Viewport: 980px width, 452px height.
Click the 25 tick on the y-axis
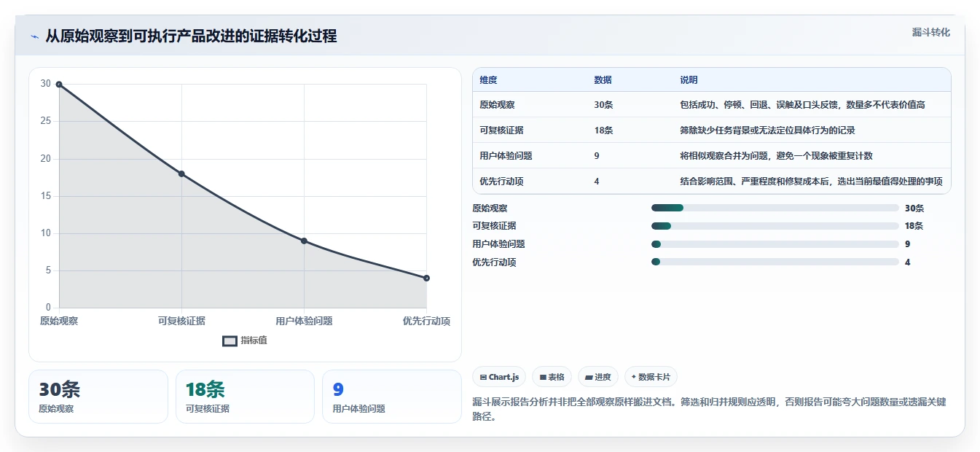point(46,121)
